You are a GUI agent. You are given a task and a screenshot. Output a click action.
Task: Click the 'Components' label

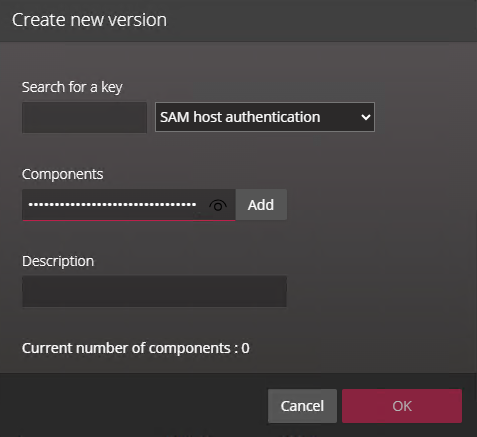63,174
